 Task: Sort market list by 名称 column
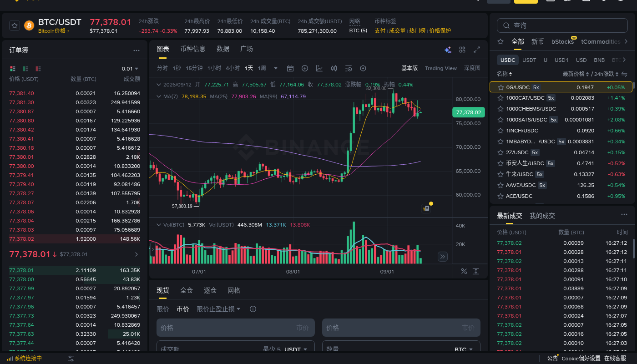pyautogui.click(x=505, y=74)
